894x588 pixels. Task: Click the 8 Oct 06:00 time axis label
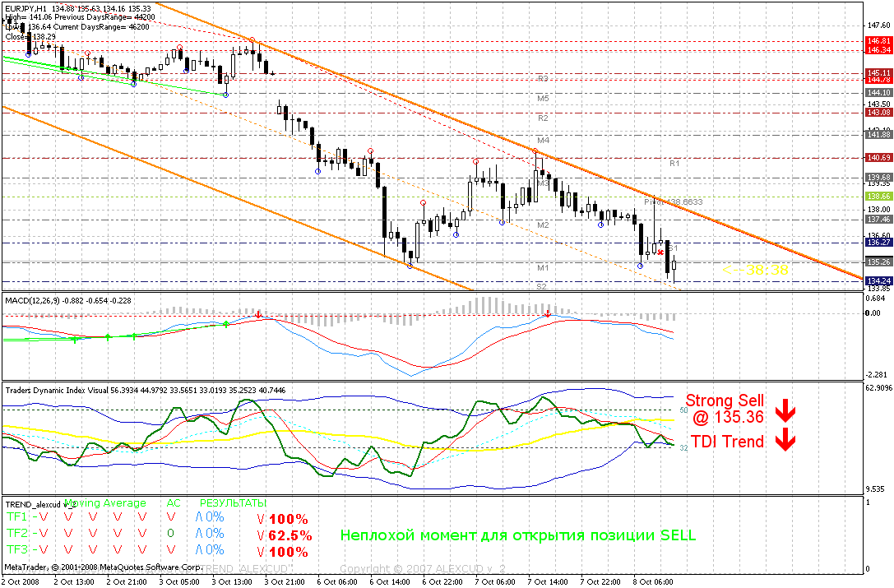(x=652, y=581)
